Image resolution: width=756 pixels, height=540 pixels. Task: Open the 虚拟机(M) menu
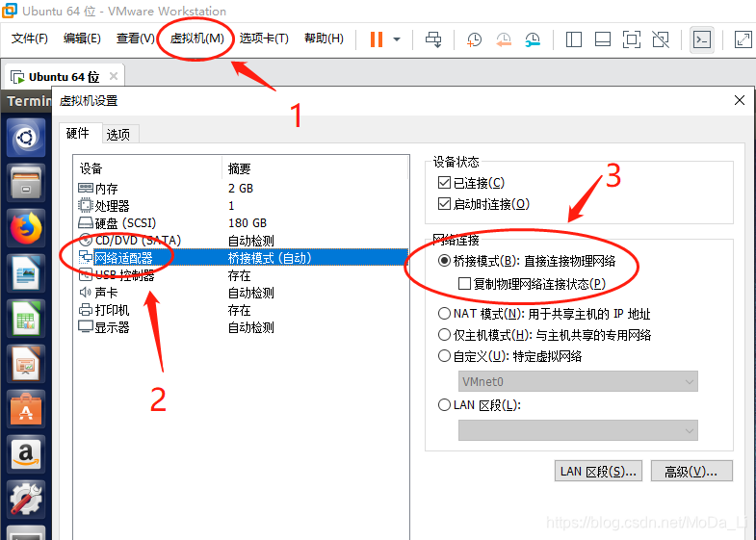coord(196,39)
